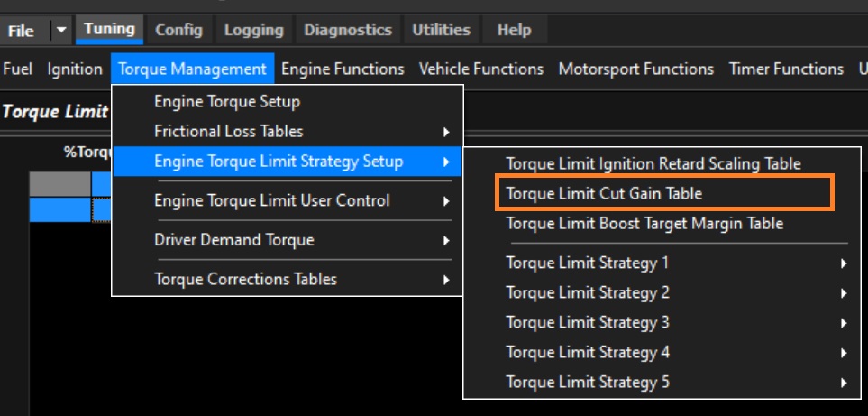The image size is (868, 416).
Task: Open the Utilities tab
Action: point(441,30)
